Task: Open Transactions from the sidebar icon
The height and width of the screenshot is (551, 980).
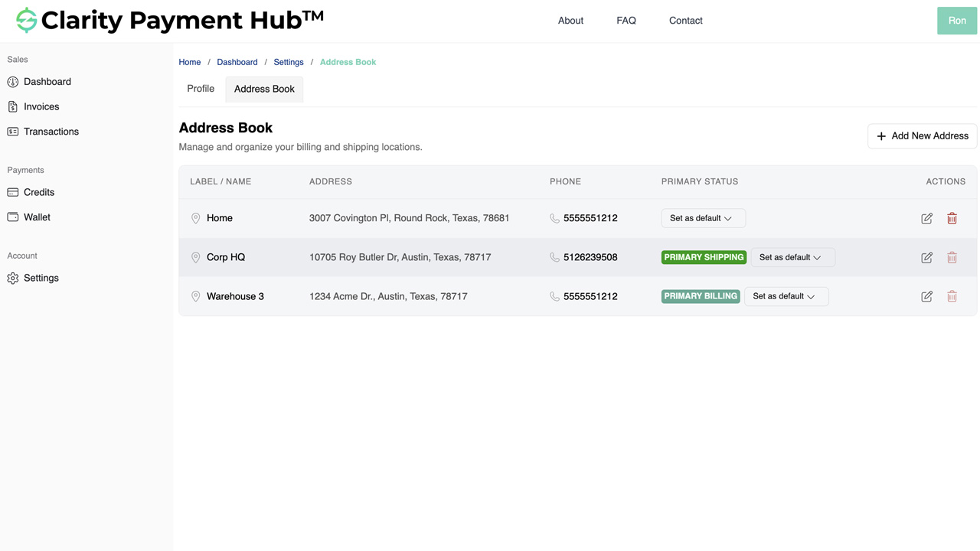Action: 12,131
